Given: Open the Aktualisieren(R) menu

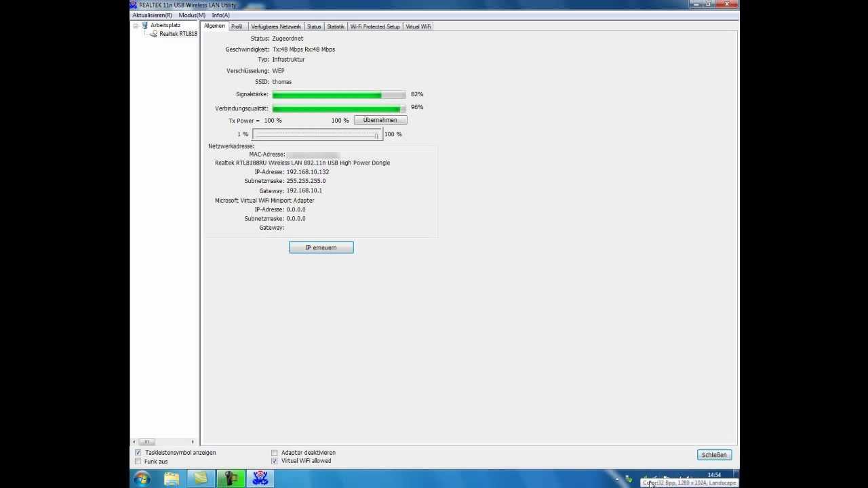Looking at the screenshot, I should coord(152,15).
